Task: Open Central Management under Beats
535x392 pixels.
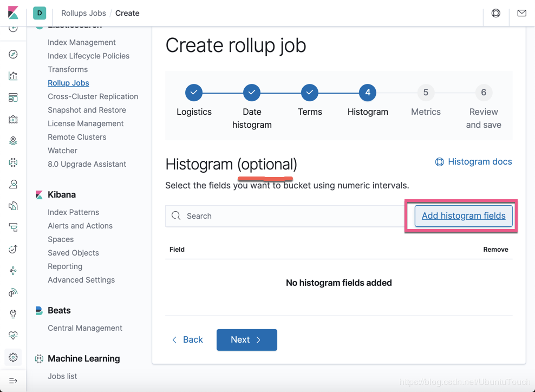Action: point(84,328)
